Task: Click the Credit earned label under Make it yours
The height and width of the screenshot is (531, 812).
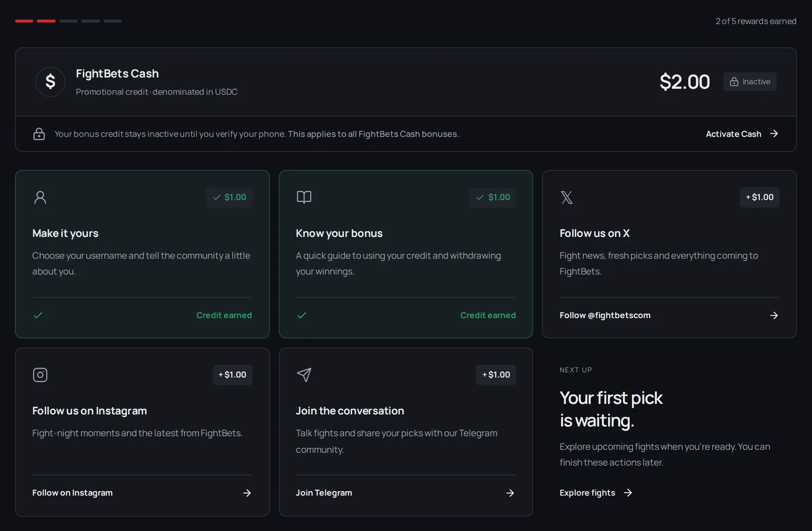Action: tap(224, 315)
